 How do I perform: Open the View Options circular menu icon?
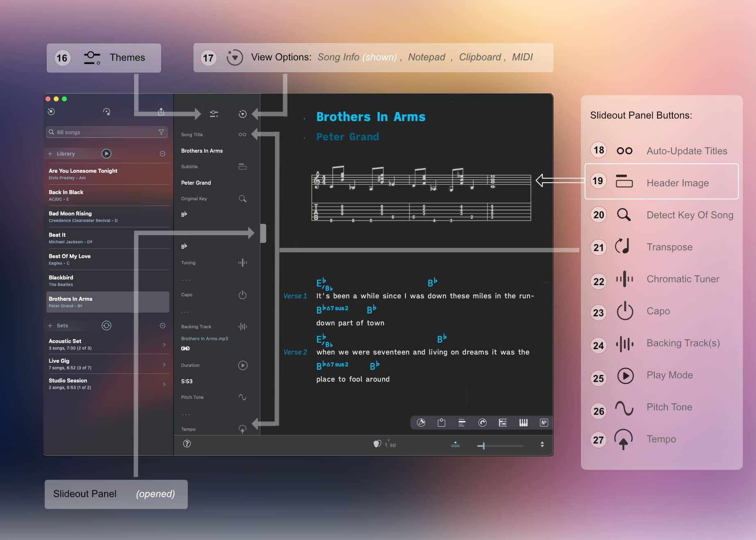pos(243,114)
